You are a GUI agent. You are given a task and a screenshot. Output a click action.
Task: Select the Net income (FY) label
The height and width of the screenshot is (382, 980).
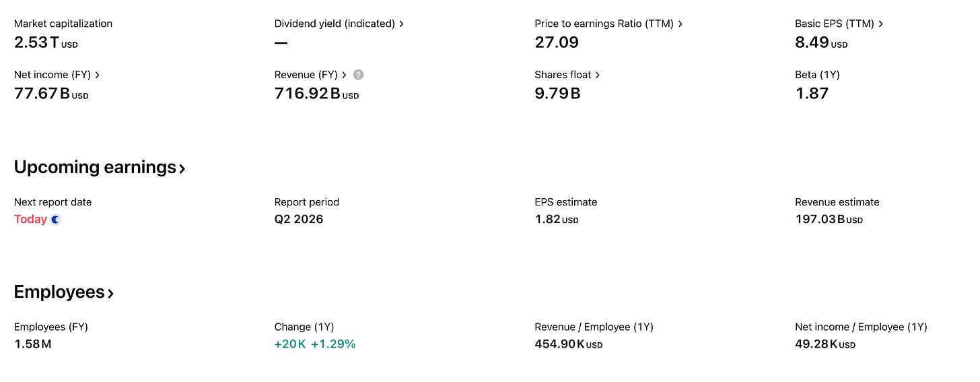(x=53, y=75)
